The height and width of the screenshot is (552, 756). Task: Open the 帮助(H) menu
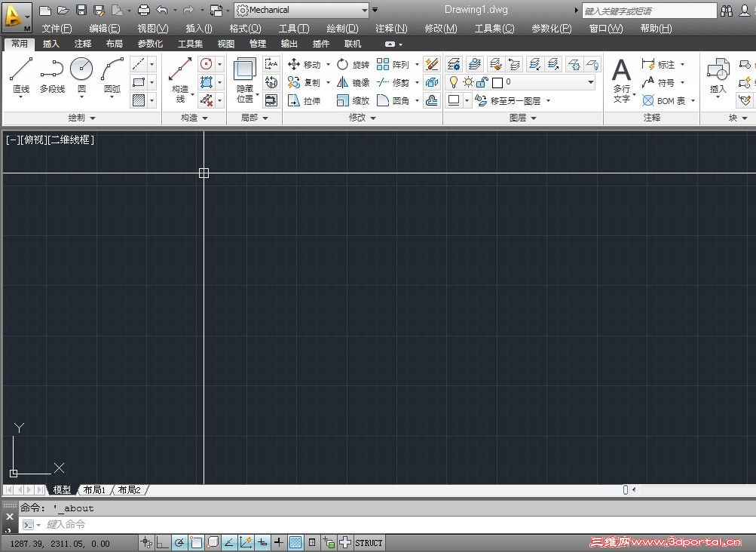[x=656, y=29]
